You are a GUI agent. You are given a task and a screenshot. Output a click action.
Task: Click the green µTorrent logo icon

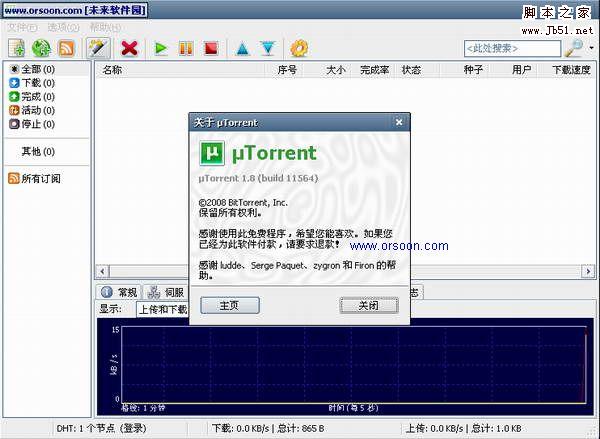[x=212, y=153]
